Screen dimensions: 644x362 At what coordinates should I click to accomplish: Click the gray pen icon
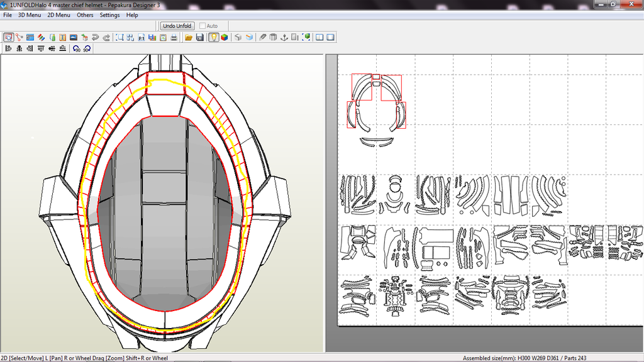click(x=262, y=37)
